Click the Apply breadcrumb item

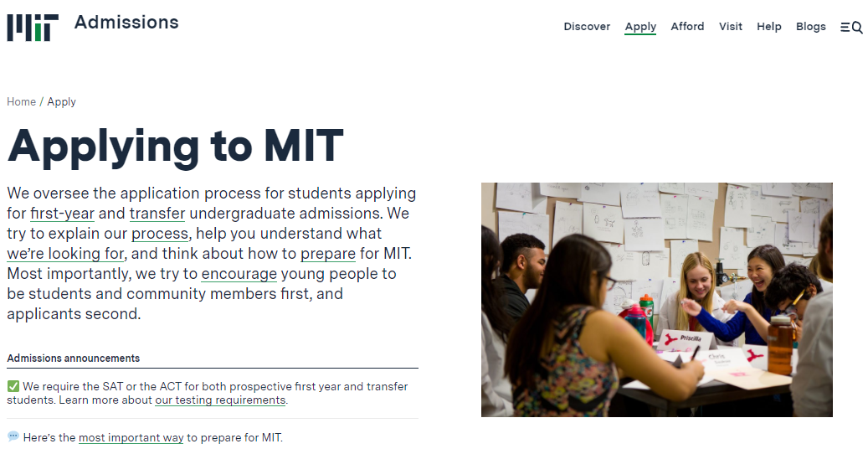tap(61, 102)
